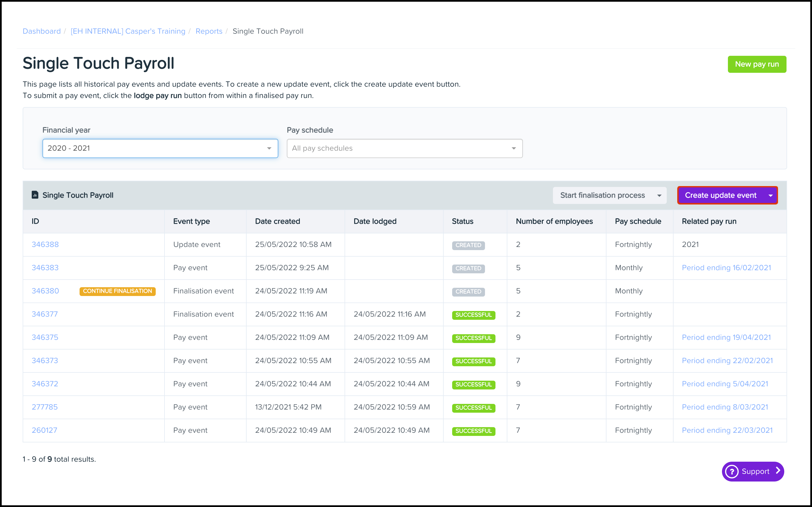Open Reports breadcrumb link

(x=209, y=31)
